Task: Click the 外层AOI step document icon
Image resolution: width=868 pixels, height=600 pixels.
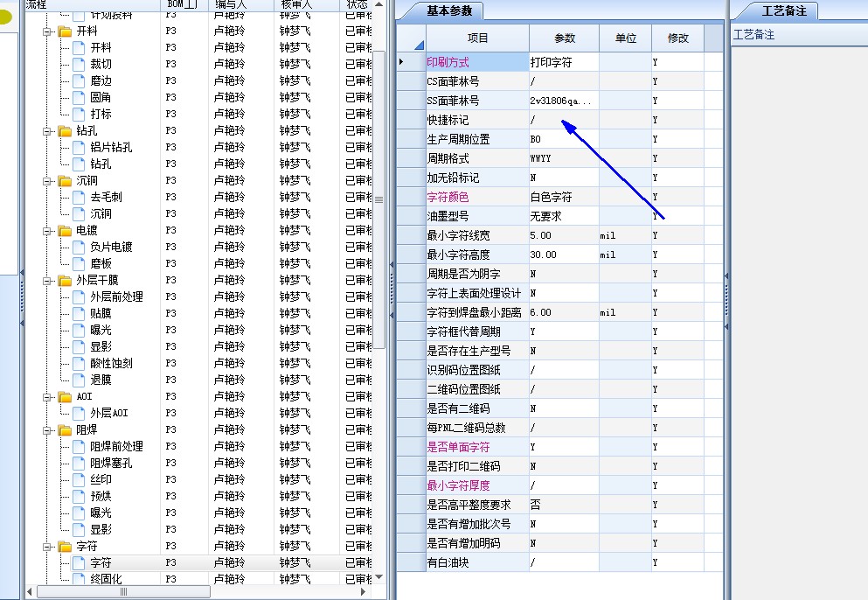Action: pyautogui.click(x=80, y=414)
